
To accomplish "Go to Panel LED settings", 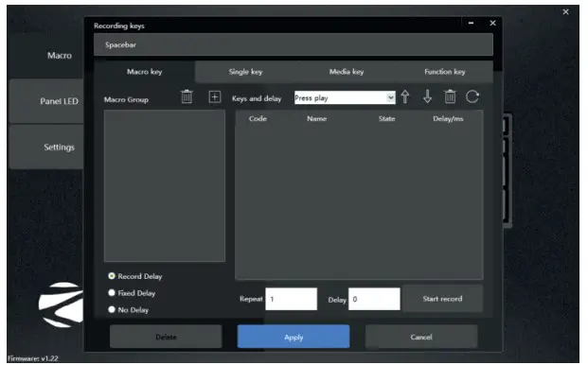I will coord(46,101).
